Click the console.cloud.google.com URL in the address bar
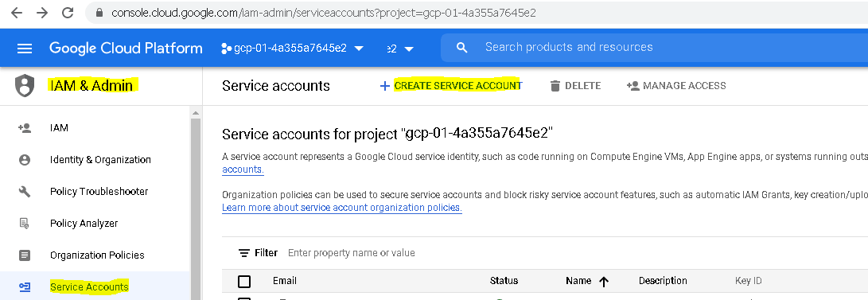The image size is (868, 300). coord(323,13)
